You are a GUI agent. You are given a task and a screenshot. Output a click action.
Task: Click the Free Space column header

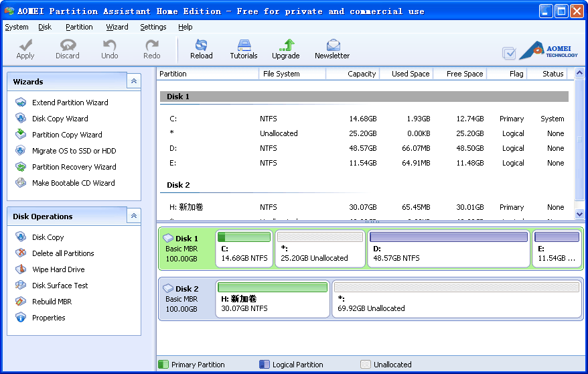point(460,74)
